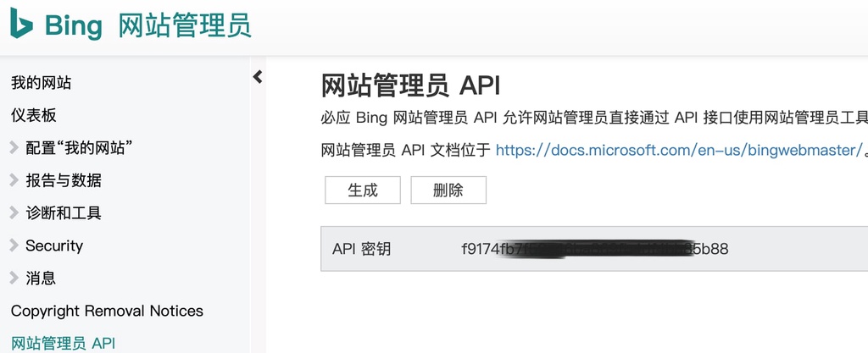This screenshot has height=353, width=868.
Task: Click the 删除 button
Action: (x=448, y=190)
